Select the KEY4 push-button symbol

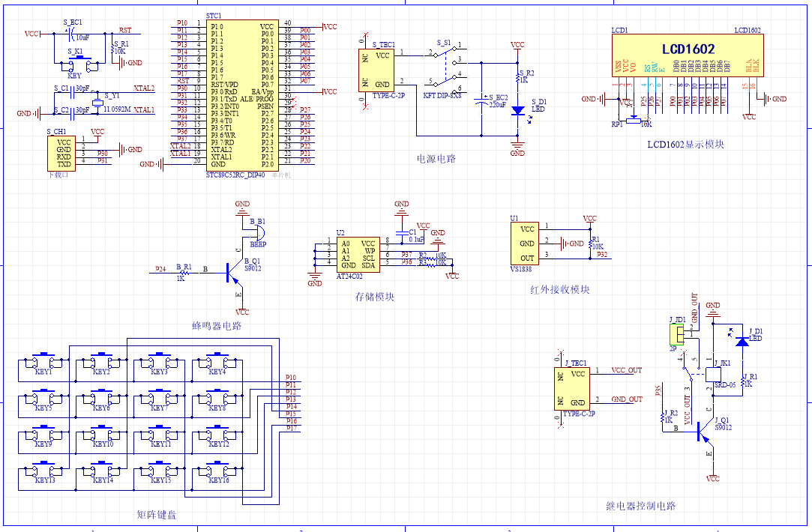217,362
